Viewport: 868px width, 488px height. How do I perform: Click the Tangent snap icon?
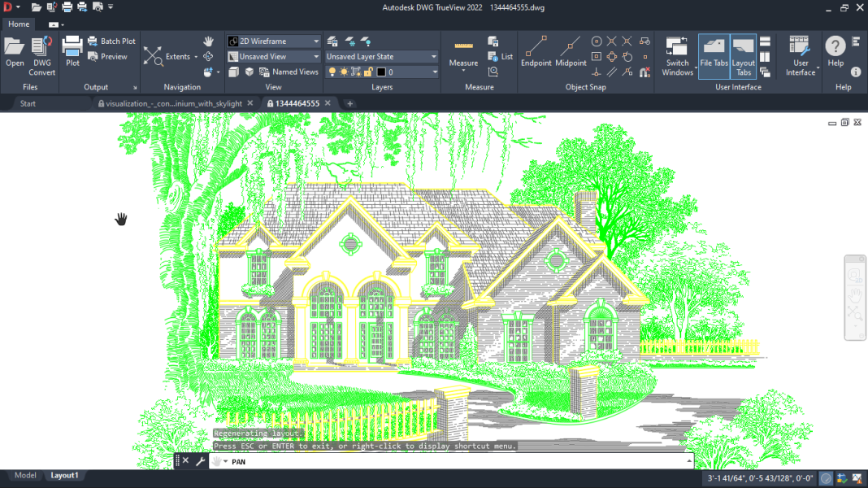tap(627, 56)
